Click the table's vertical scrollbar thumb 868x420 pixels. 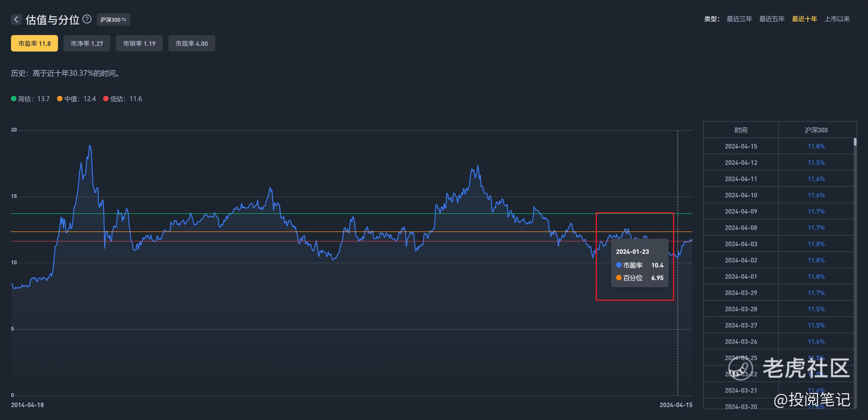(x=855, y=142)
